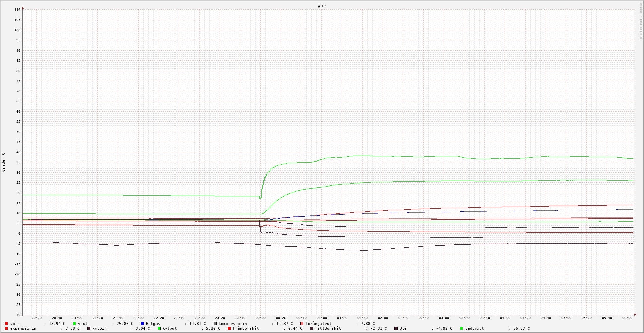Image resolution: width=644 pixels, height=333 pixels.
Task: Click the red expansionin legend swatch
Action: click(x=7, y=328)
